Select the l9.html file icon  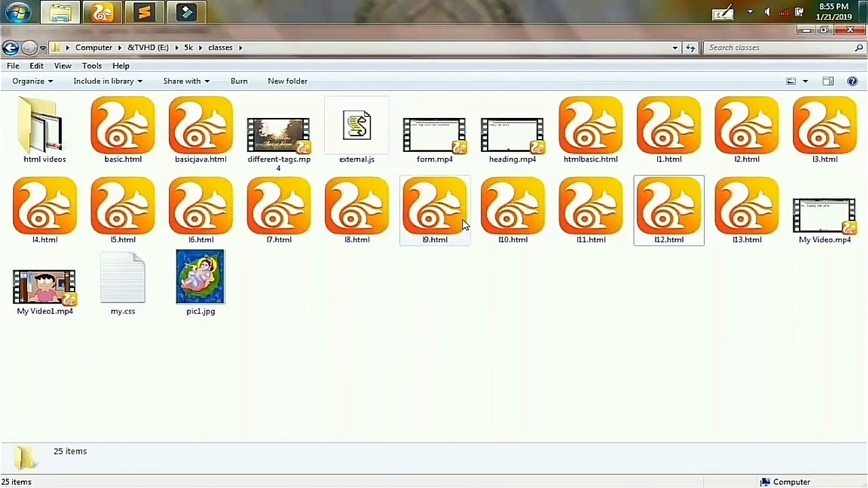(435, 206)
